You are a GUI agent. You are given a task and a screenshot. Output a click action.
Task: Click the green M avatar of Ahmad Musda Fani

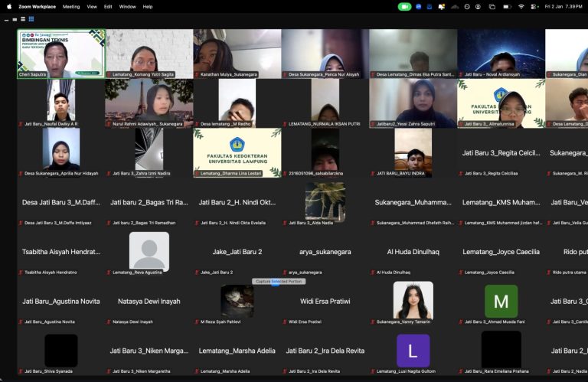click(501, 301)
